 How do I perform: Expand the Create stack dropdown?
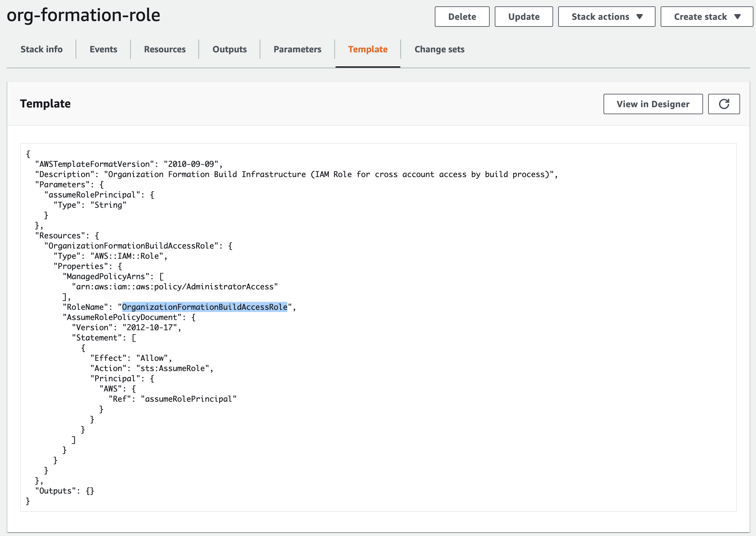coord(707,17)
